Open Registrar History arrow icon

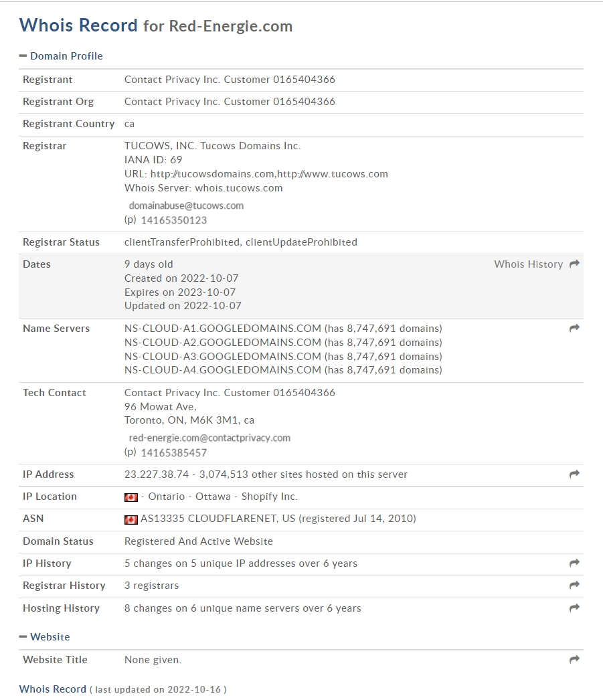tap(574, 585)
